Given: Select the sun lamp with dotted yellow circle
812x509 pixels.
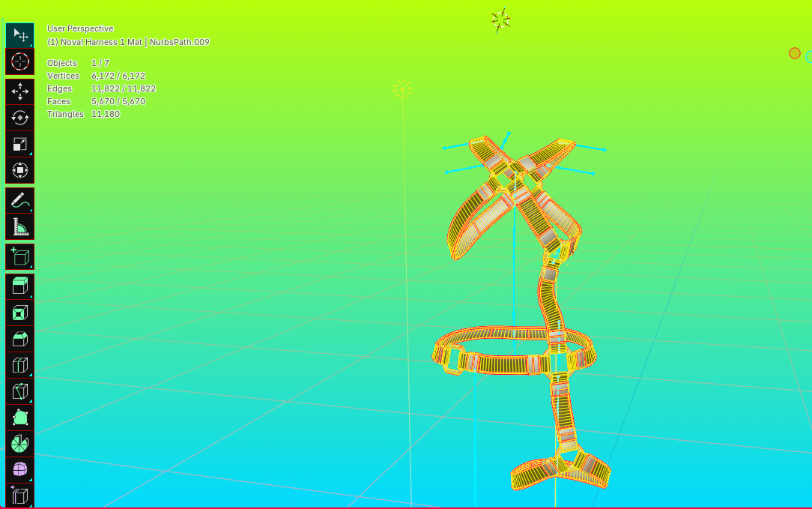Looking at the screenshot, I should tap(402, 90).
